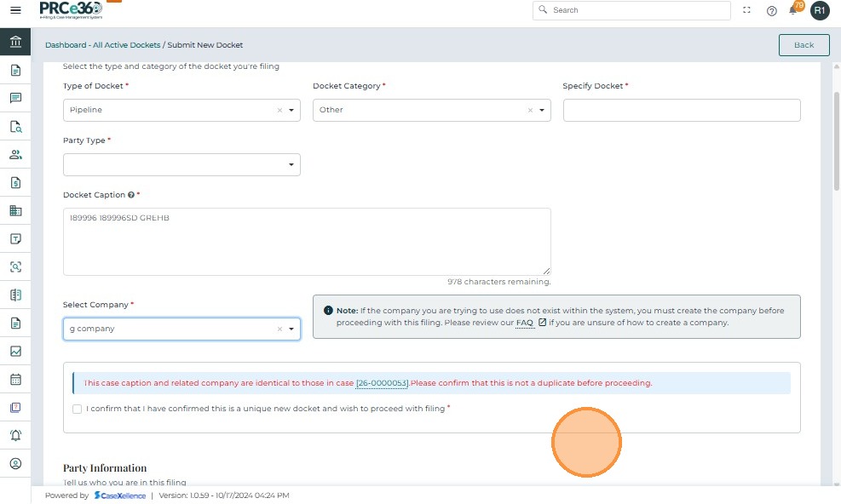The width and height of the screenshot is (841, 504).
Task: Click the bank building sidebar icon
Action: coord(15,42)
